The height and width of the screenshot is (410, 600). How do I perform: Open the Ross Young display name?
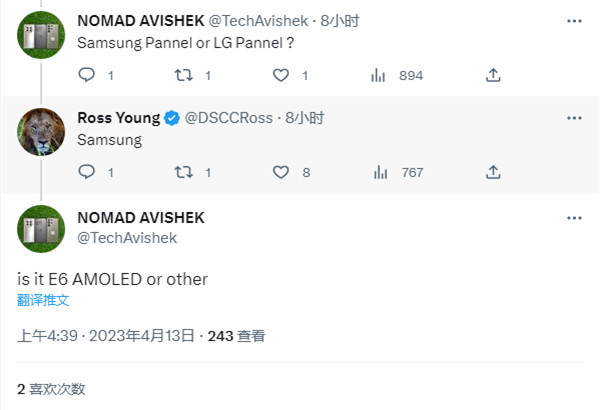click(117, 118)
